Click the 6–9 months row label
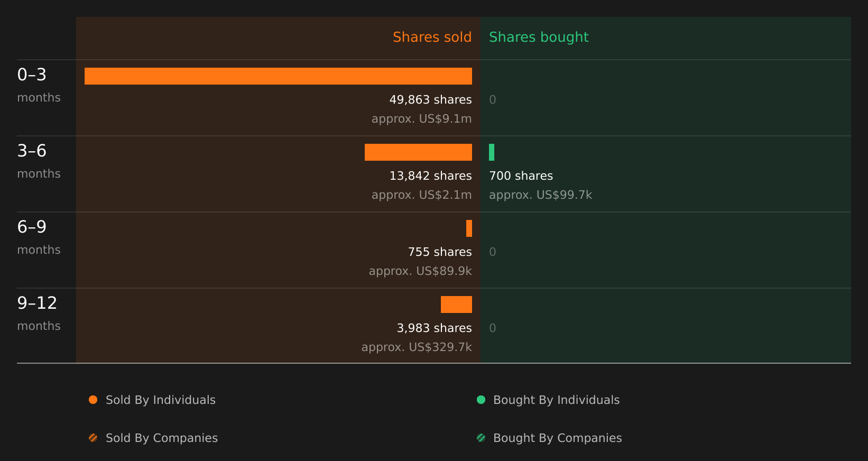 click(x=39, y=237)
